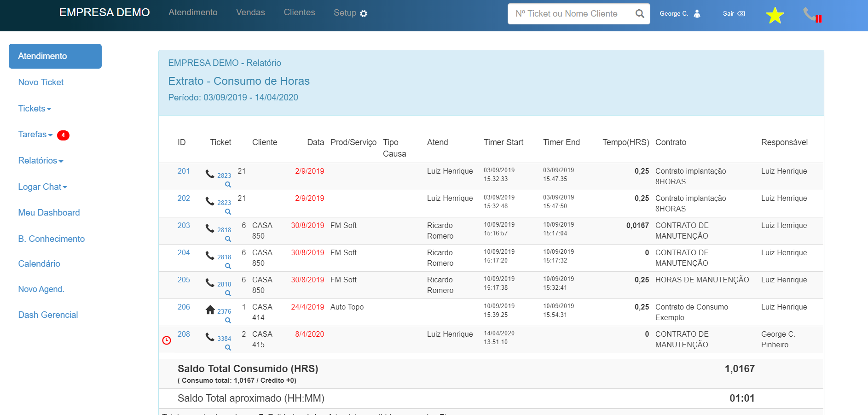Click the phone icon in row 205
Image resolution: width=868 pixels, height=415 pixels.
(x=210, y=282)
